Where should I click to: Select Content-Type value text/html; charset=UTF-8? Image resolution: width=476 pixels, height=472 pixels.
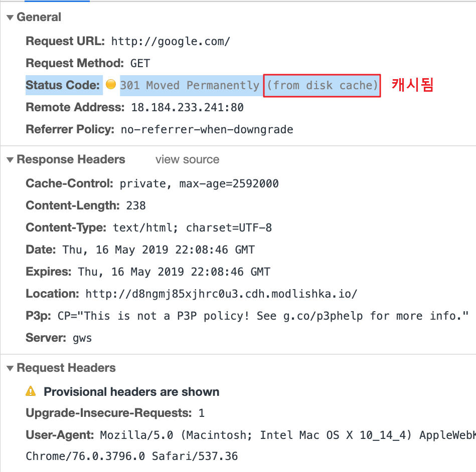coord(193,228)
